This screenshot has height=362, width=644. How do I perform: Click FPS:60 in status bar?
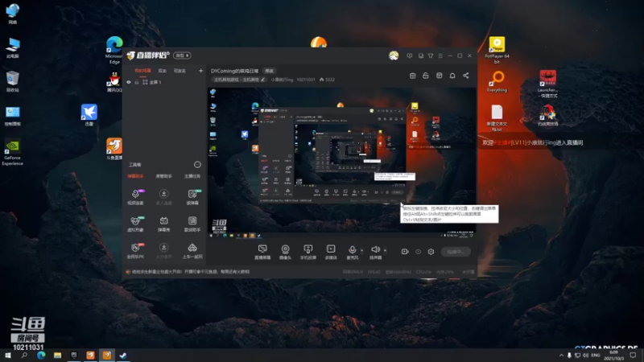[374, 272]
